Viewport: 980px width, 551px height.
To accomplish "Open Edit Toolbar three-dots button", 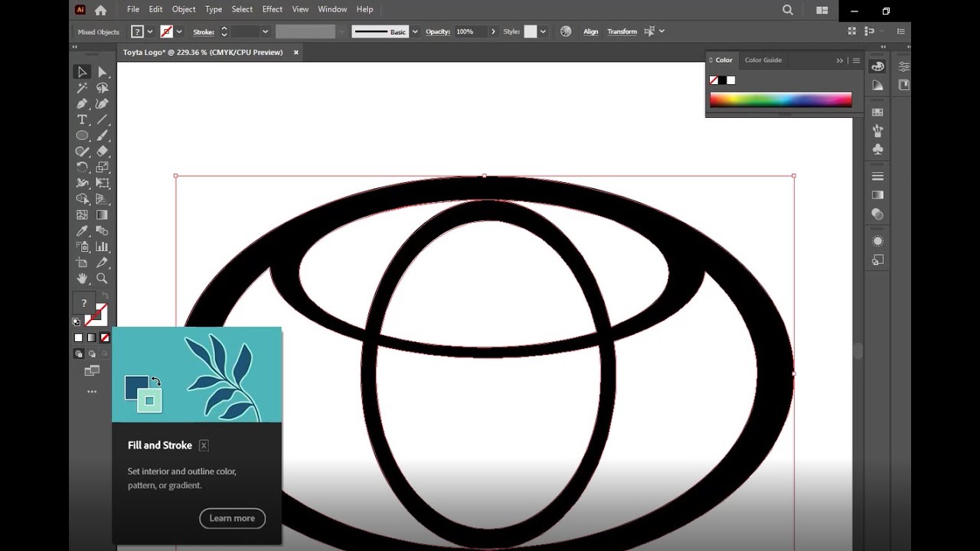I will [x=92, y=391].
